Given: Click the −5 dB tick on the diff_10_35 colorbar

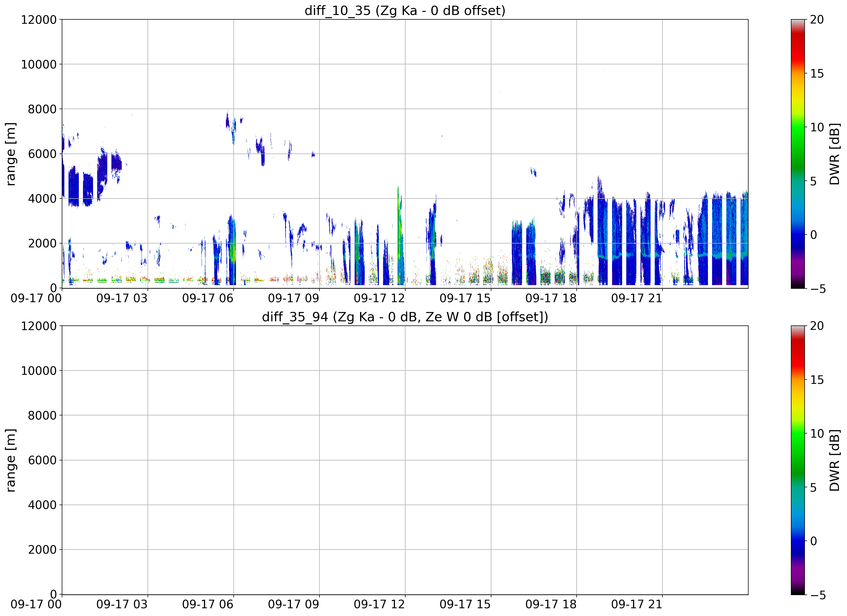Looking at the screenshot, I should (817, 288).
